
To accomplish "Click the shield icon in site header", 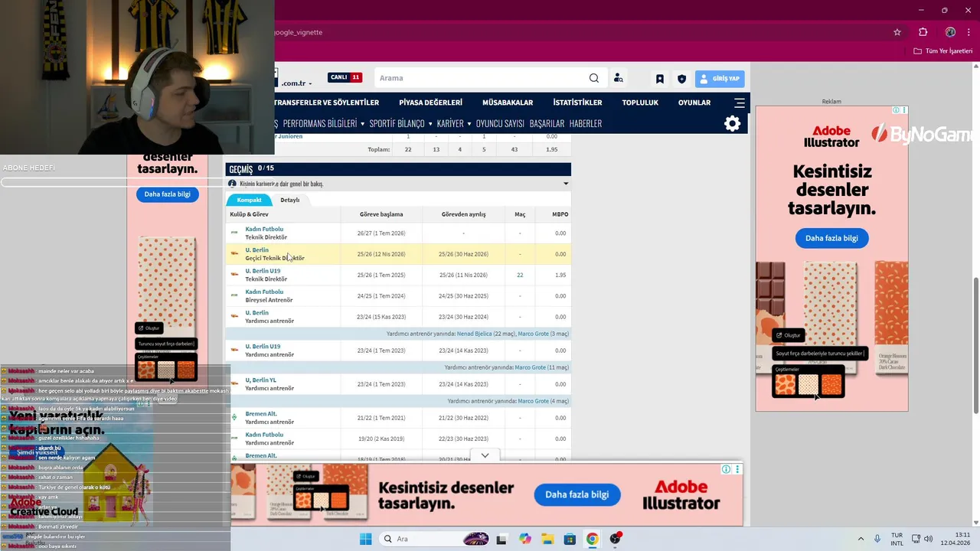I will pos(681,78).
